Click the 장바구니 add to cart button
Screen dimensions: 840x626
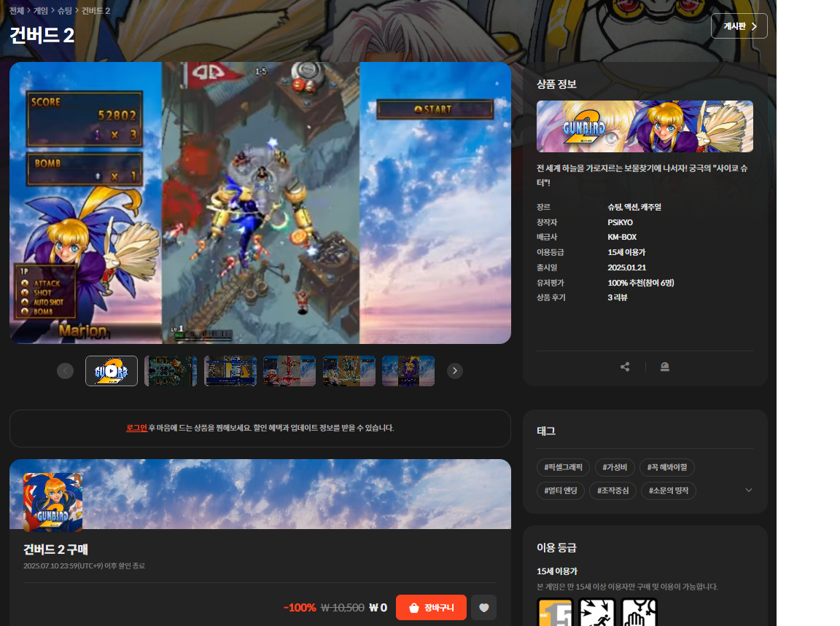click(x=431, y=608)
